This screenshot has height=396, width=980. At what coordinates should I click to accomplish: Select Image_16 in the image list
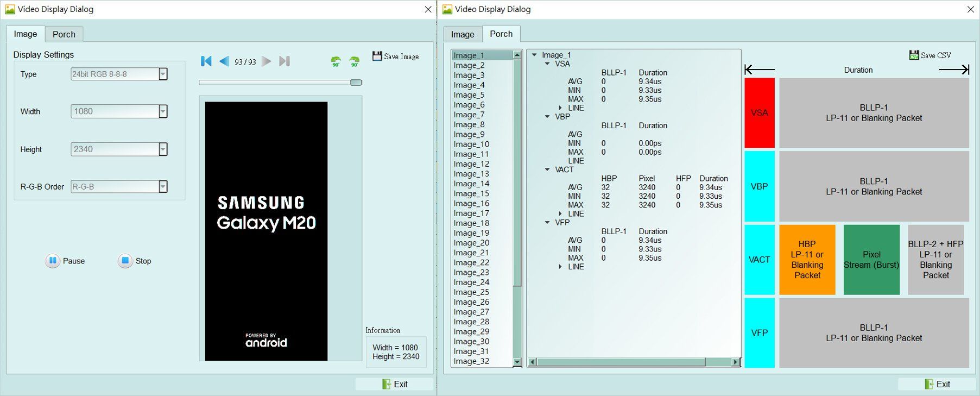tap(482, 203)
